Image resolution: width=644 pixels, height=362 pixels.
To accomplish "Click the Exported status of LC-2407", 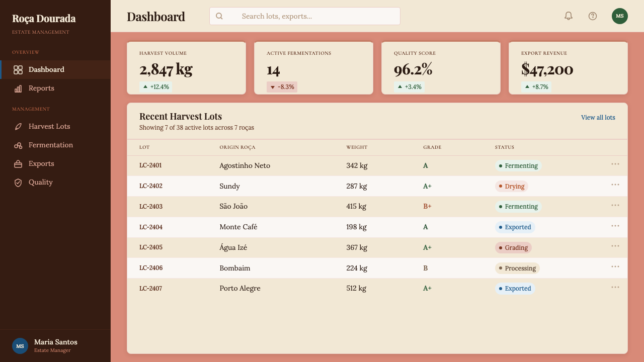I will pyautogui.click(x=515, y=289).
